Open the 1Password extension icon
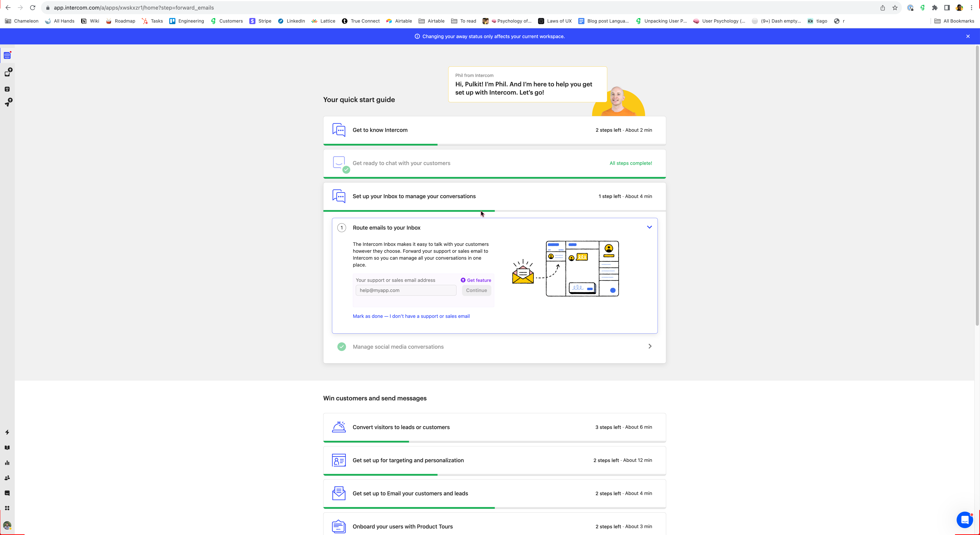The width and height of the screenshot is (980, 535). pyautogui.click(x=910, y=8)
